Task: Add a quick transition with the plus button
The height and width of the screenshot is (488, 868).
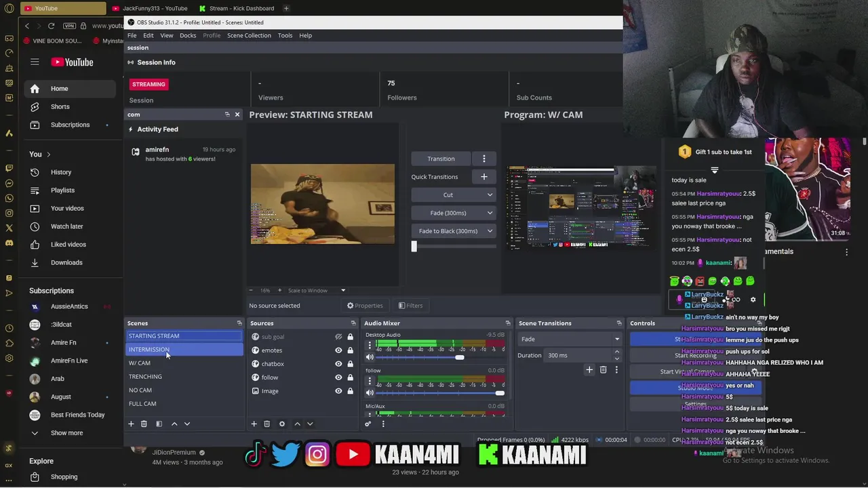Action: point(484,177)
